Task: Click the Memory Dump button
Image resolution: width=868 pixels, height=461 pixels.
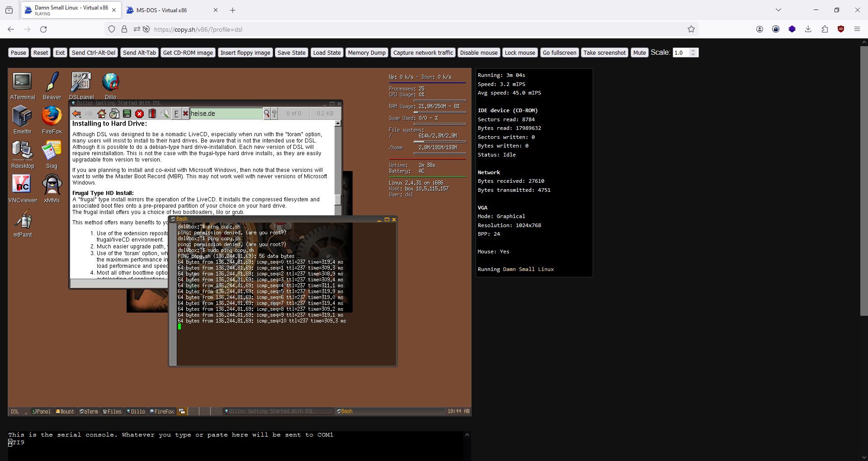Action: click(367, 53)
